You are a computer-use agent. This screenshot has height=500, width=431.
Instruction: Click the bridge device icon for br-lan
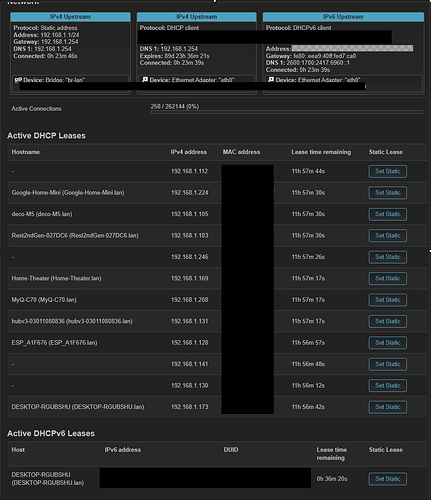pos(18,80)
